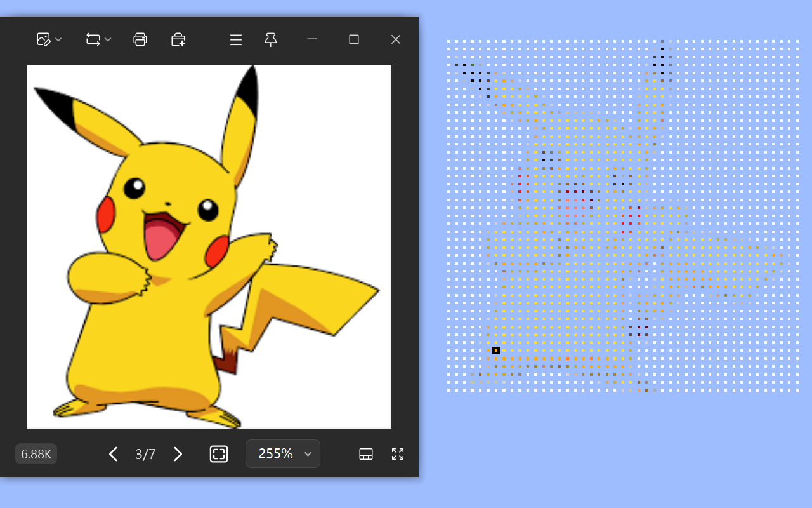This screenshot has width=812, height=508.
Task: Go to the previous image with the left arrow
Action: point(114,454)
